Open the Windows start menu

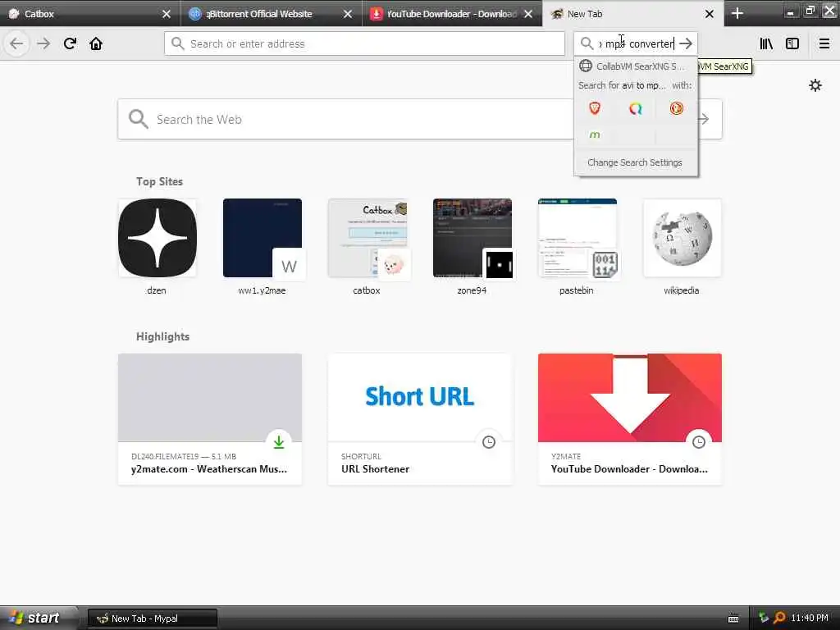click(38, 618)
